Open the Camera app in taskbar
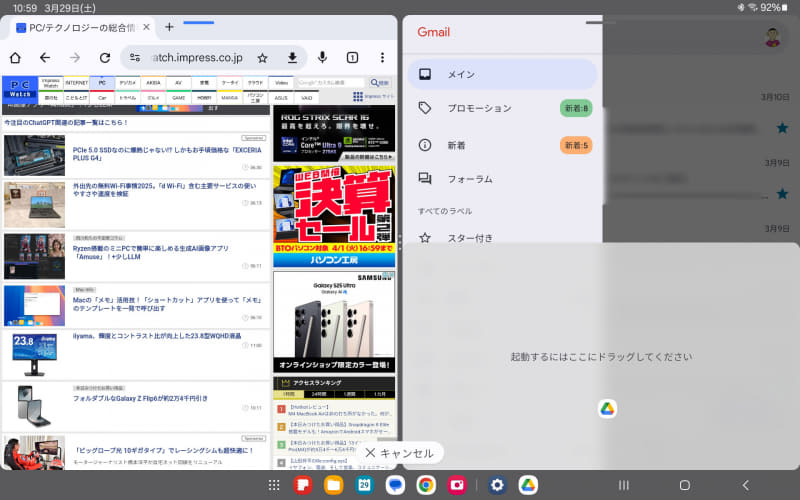The width and height of the screenshot is (800, 500). click(x=457, y=485)
